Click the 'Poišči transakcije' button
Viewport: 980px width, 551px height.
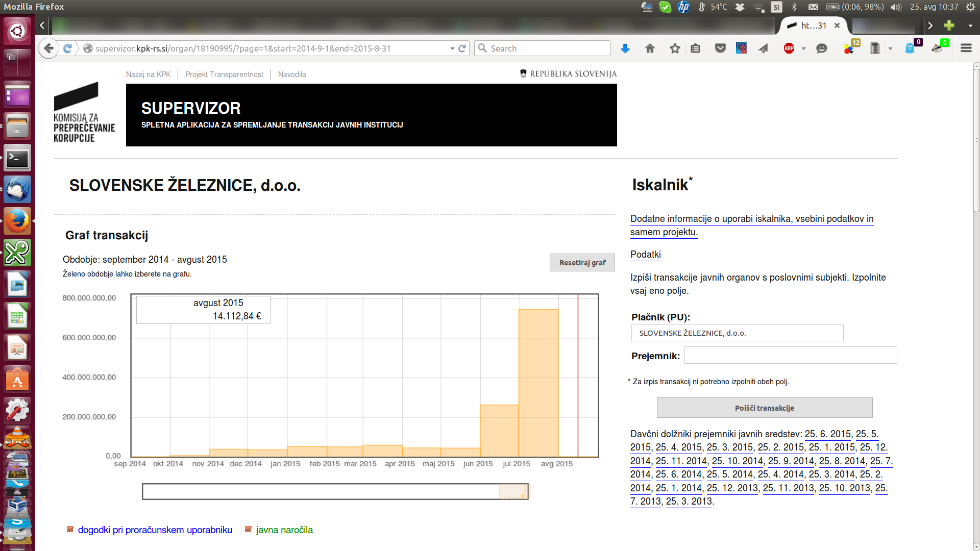[764, 408]
